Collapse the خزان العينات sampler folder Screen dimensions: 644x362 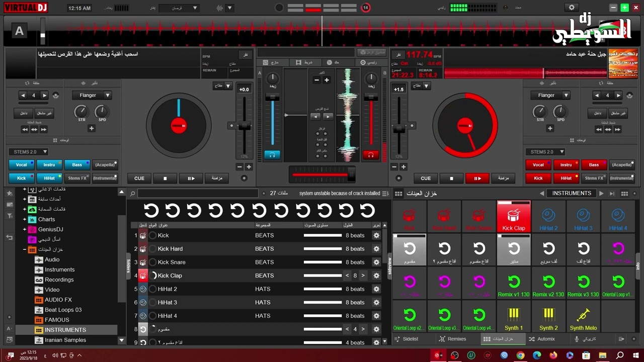click(x=24, y=249)
